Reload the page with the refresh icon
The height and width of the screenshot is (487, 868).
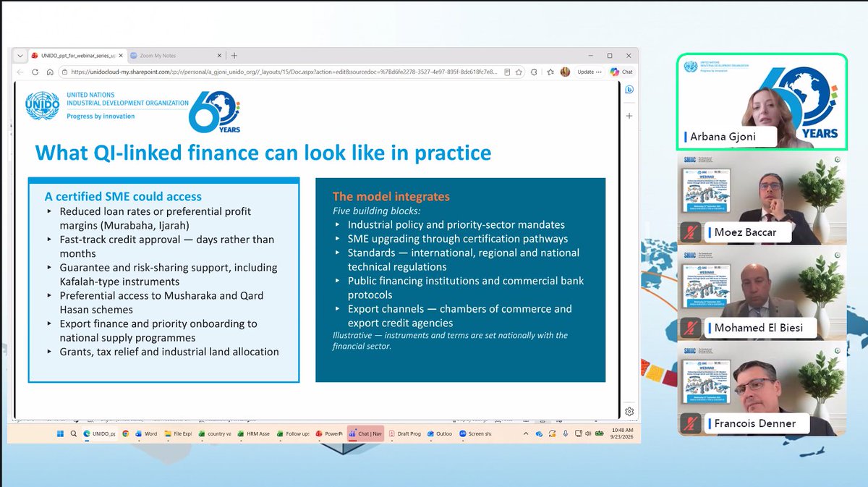click(x=35, y=72)
